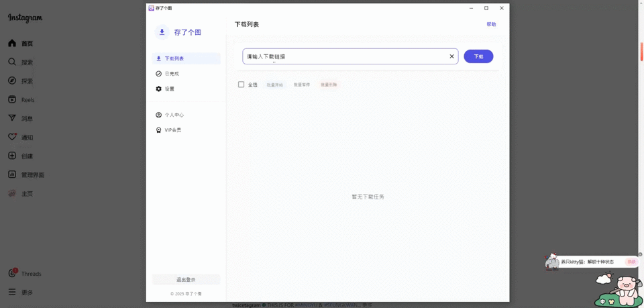Screen dimensions: 644x308
Task: Click Instagram 搜索 magnifier icon
Action: click(x=12, y=62)
